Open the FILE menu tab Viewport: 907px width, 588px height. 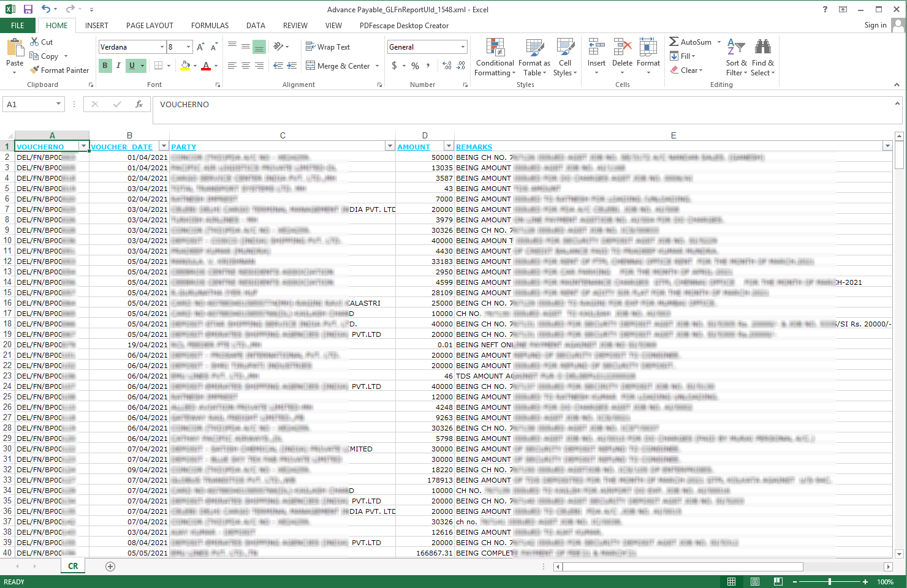pos(18,26)
